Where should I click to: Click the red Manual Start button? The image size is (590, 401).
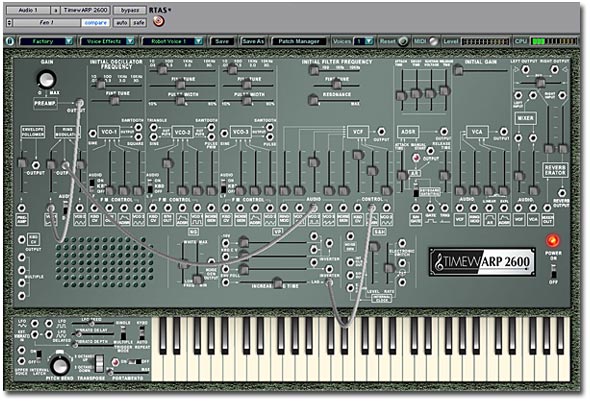point(416,158)
